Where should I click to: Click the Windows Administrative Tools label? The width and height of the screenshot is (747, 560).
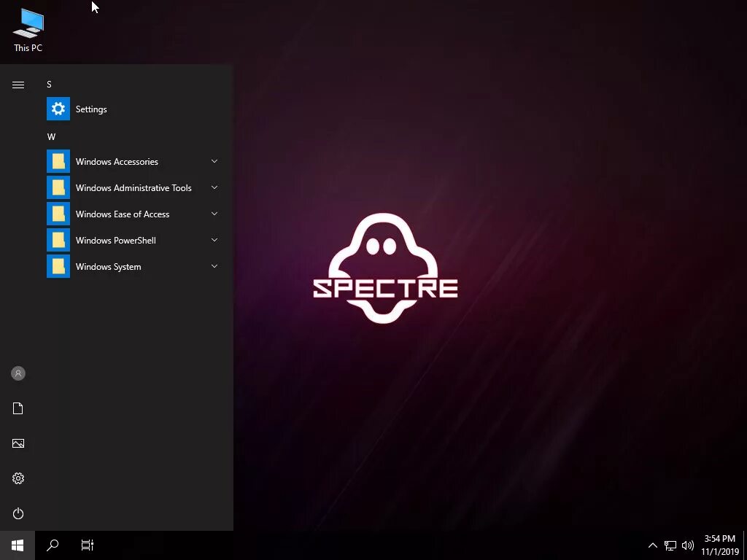(133, 188)
